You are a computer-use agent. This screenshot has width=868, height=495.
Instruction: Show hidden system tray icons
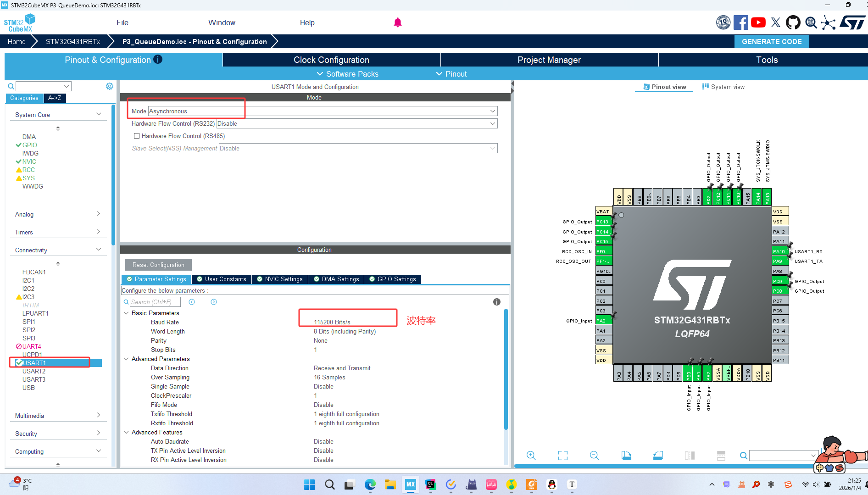click(x=712, y=484)
